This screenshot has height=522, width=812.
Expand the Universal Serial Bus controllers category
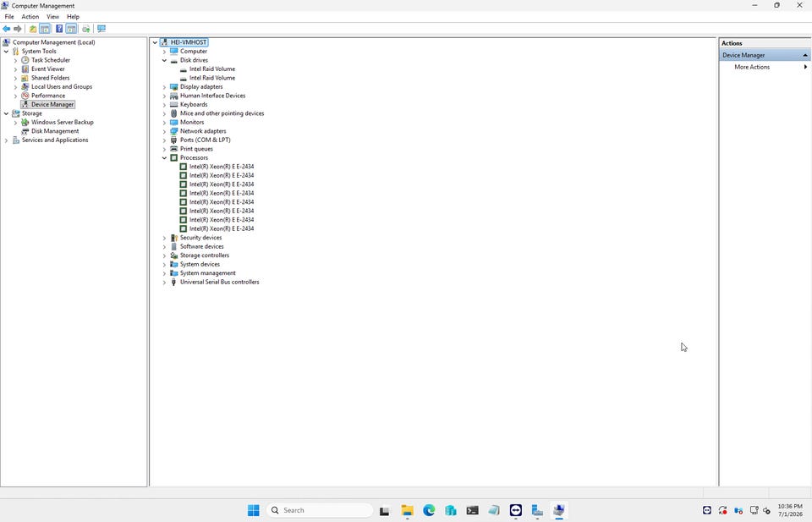coord(164,283)
